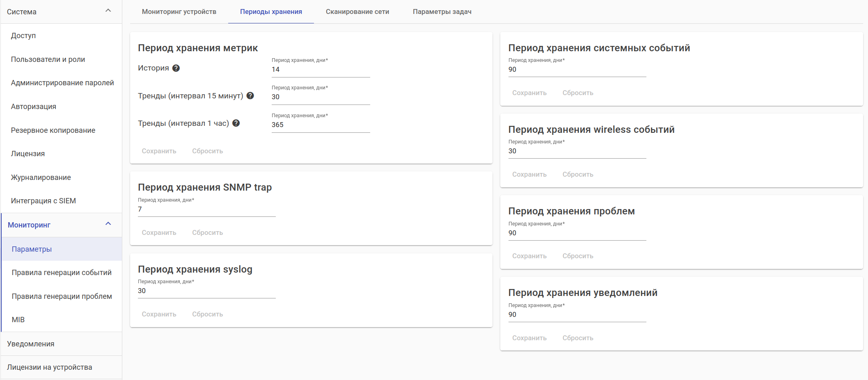Select Резервное копирование menu item
Screen dimensions: 868x380
(53, 130)
